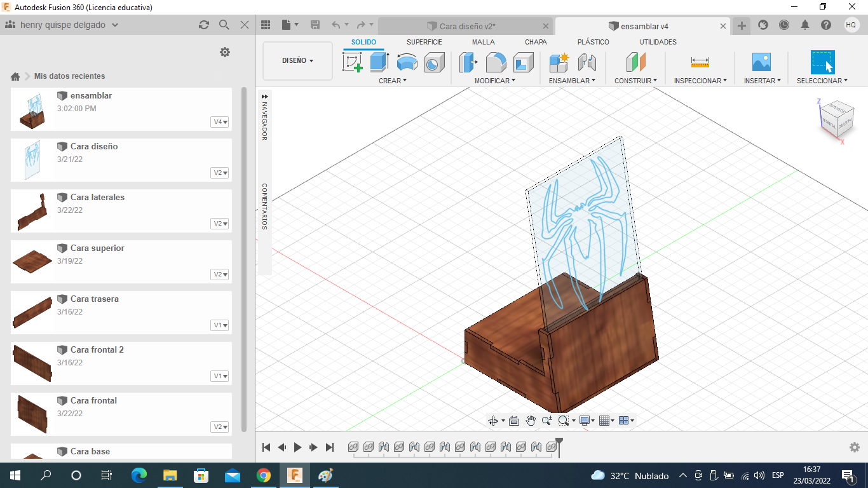The width and height of the screenshot is (868, 488).
Task: Click the Hole tool icon
Action: (x=435, y=62)
